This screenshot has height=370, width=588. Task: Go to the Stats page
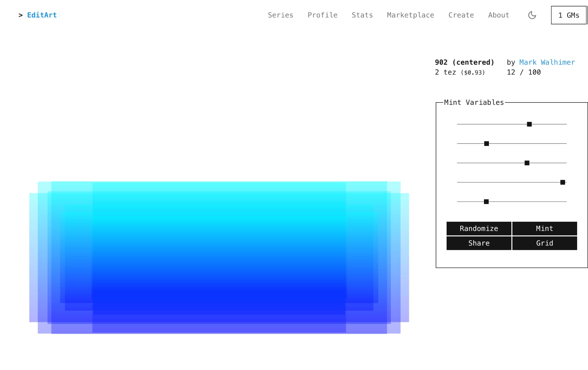coord(362,15)
